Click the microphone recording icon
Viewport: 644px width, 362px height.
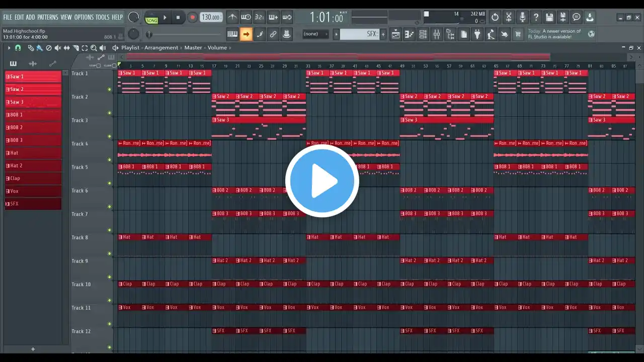click(x=522, y=17)
